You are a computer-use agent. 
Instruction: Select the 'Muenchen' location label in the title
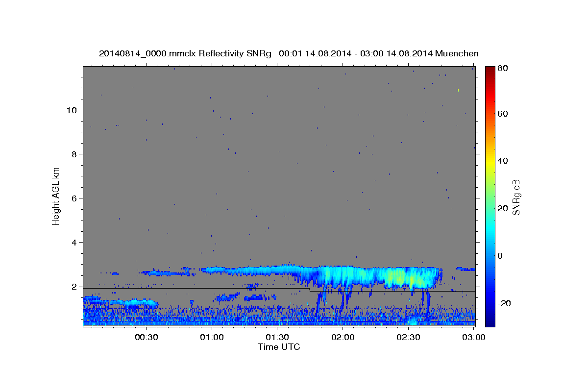pos(458,53)
